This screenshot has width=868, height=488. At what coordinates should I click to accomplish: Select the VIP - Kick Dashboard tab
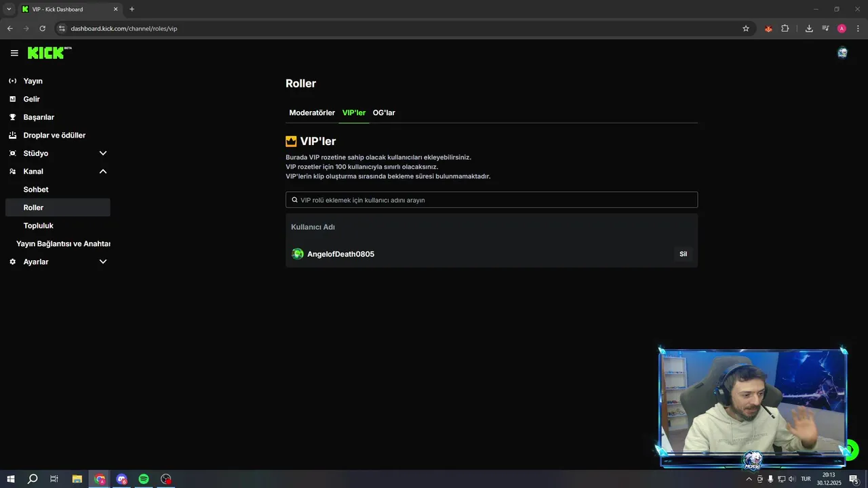click(x=70, y=9)
